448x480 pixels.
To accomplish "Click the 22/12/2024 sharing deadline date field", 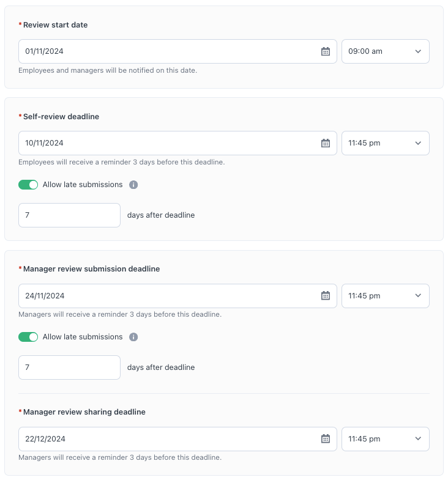I will click(x=165, y=438).
